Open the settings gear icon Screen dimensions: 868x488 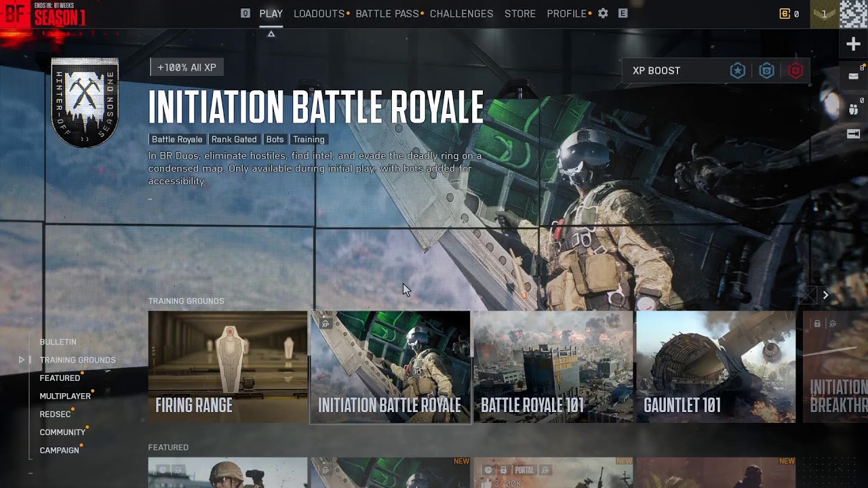(x=603, y=14)
